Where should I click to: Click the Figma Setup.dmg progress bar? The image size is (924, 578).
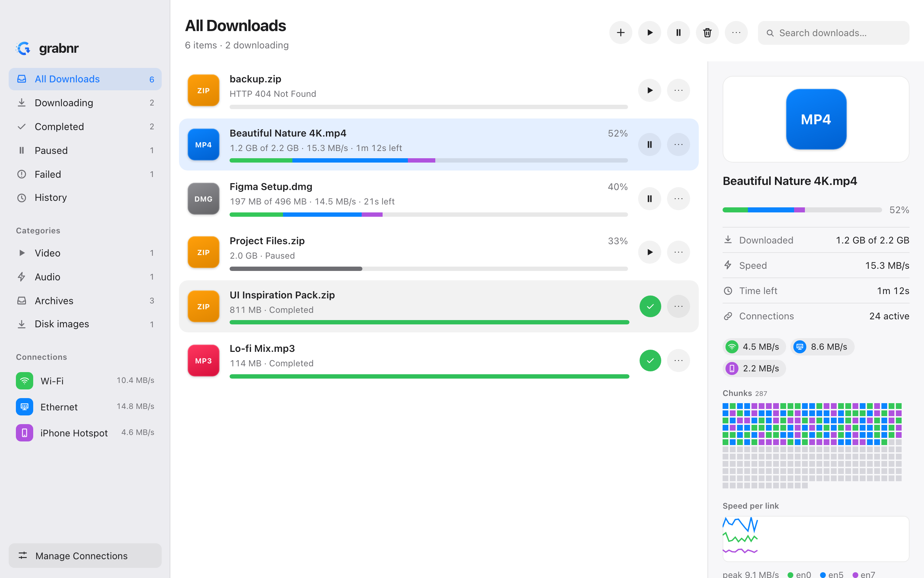coord(428,215)
